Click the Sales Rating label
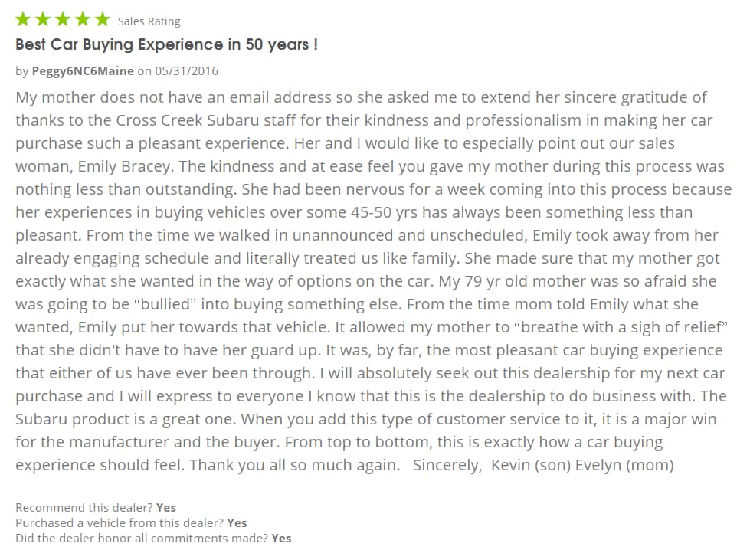Image resolution: width=750 pixels, height=560 pixels. [149, 21]
